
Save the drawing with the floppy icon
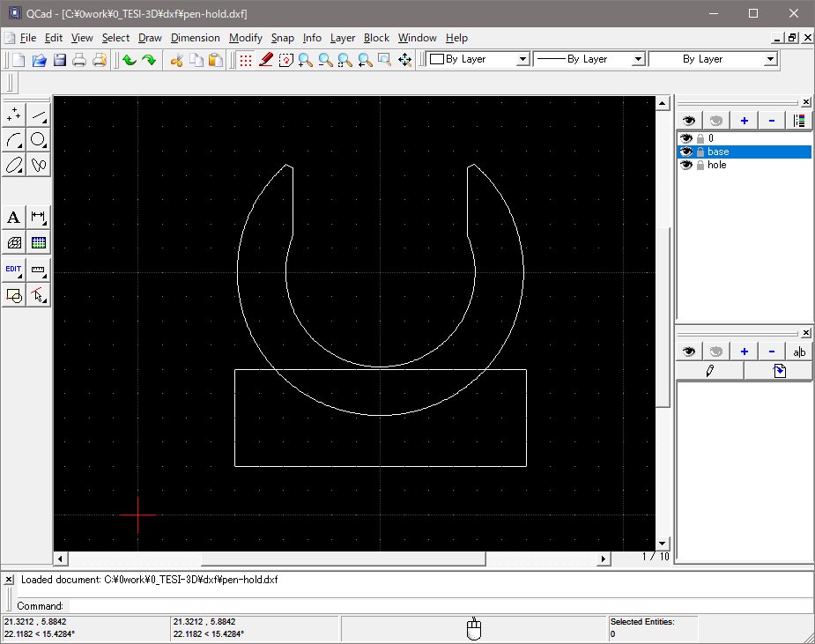(60, 60)
